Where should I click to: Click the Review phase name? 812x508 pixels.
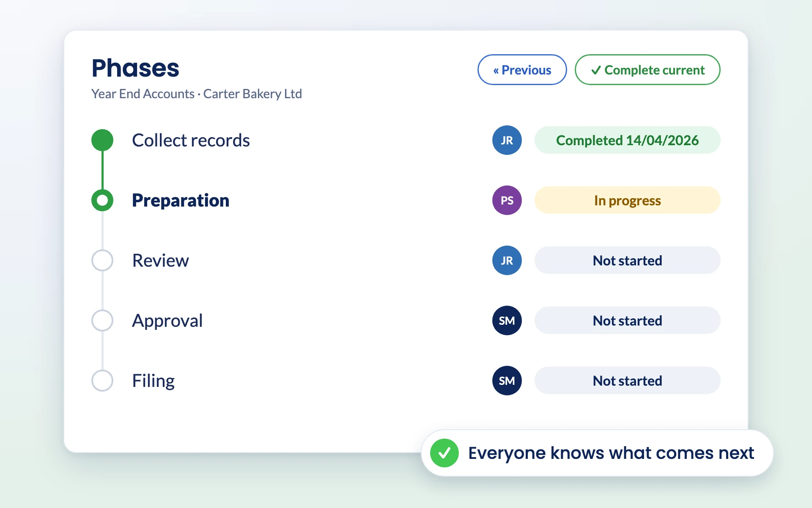pos(160,260)
